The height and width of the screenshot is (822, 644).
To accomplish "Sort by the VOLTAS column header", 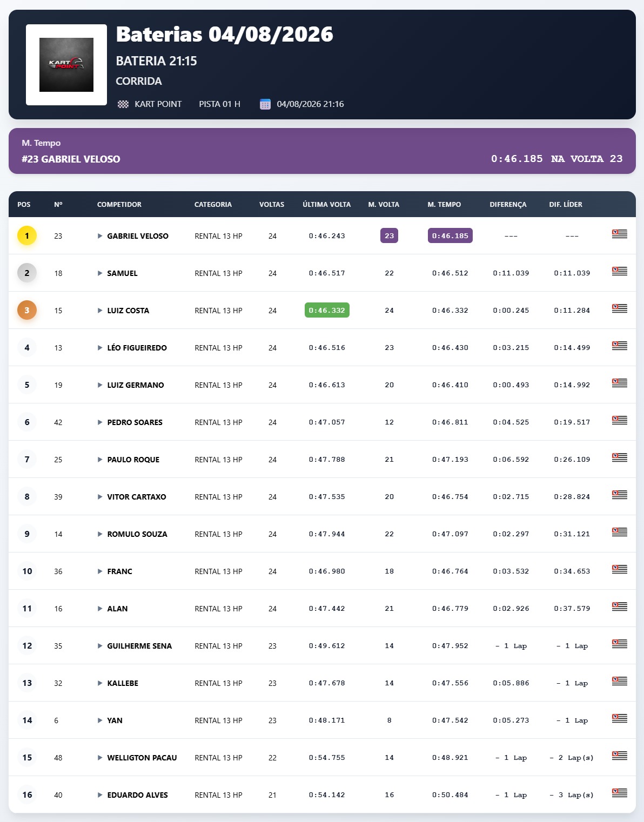I will pos(272,205).
